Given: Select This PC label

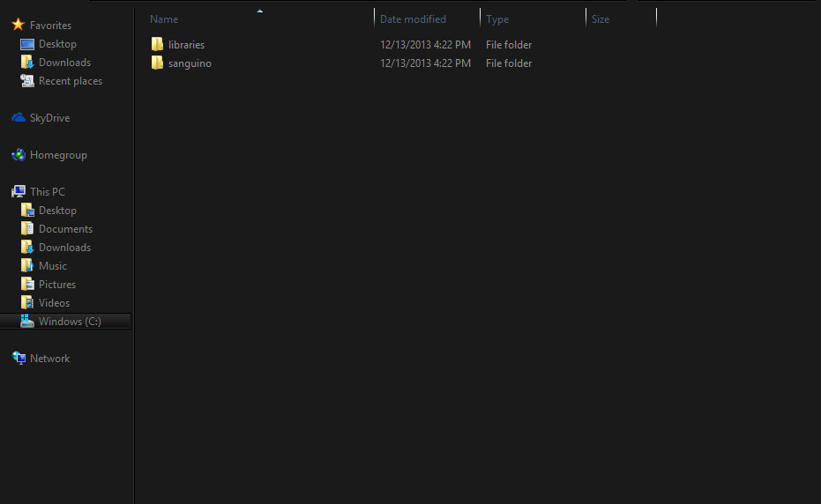Looking at the screenshot, I should coord(48,192).
